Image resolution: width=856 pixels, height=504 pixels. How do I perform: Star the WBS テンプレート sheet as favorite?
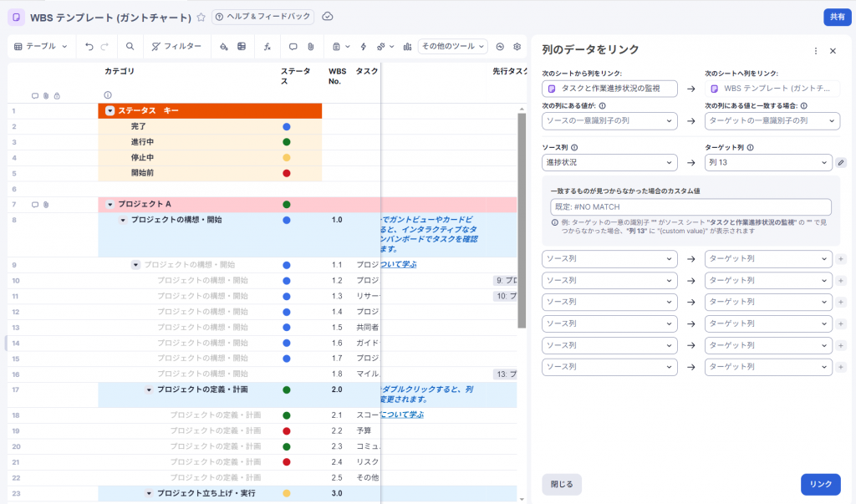201,17
